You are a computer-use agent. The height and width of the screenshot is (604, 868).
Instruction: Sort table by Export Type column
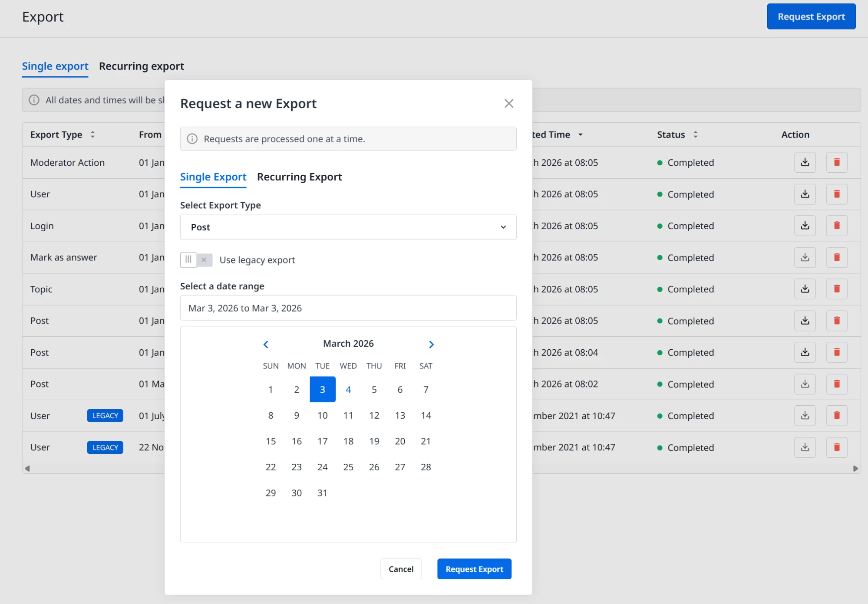tap(92, 135)
